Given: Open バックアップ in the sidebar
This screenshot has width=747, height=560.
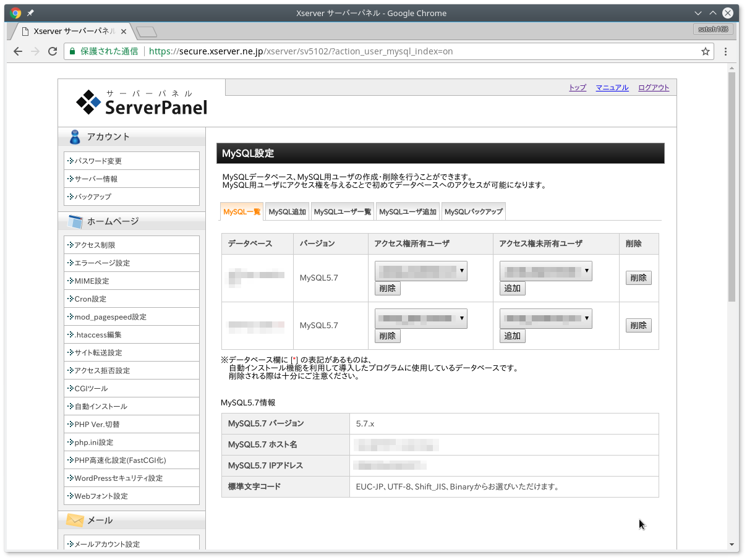Looking at the screenshot, I should tap(132, 197).
